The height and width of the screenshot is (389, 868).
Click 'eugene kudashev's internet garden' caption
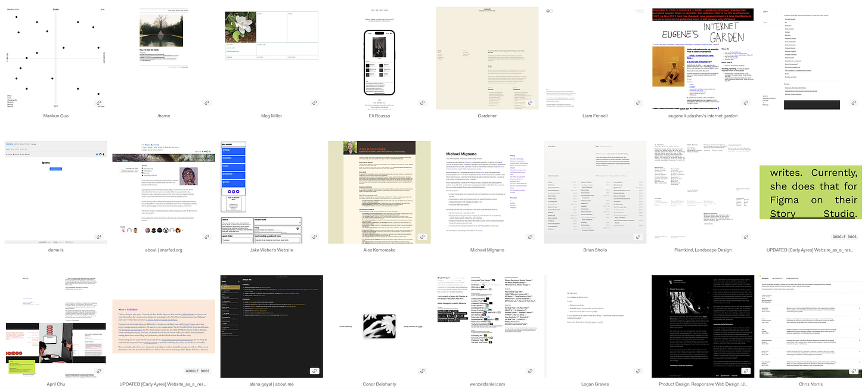[x=703, y=116]
